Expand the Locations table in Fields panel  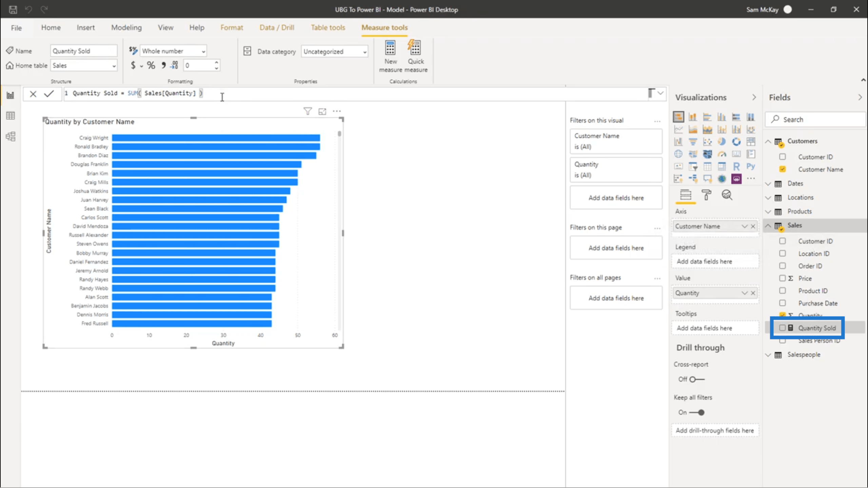[770, 197]
